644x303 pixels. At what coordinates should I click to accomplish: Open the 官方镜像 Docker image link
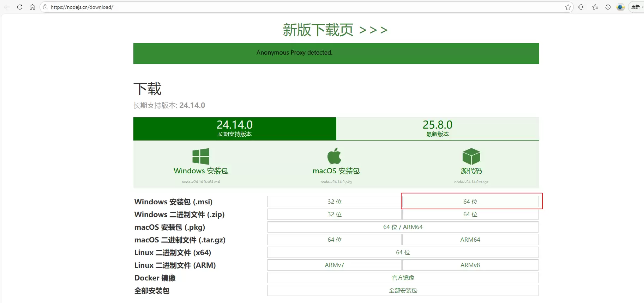tap(403, 278)
